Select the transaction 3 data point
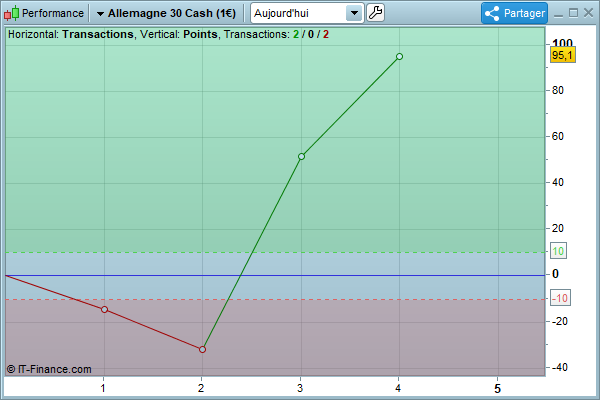600x400 pixels. (x=301, y=157)
